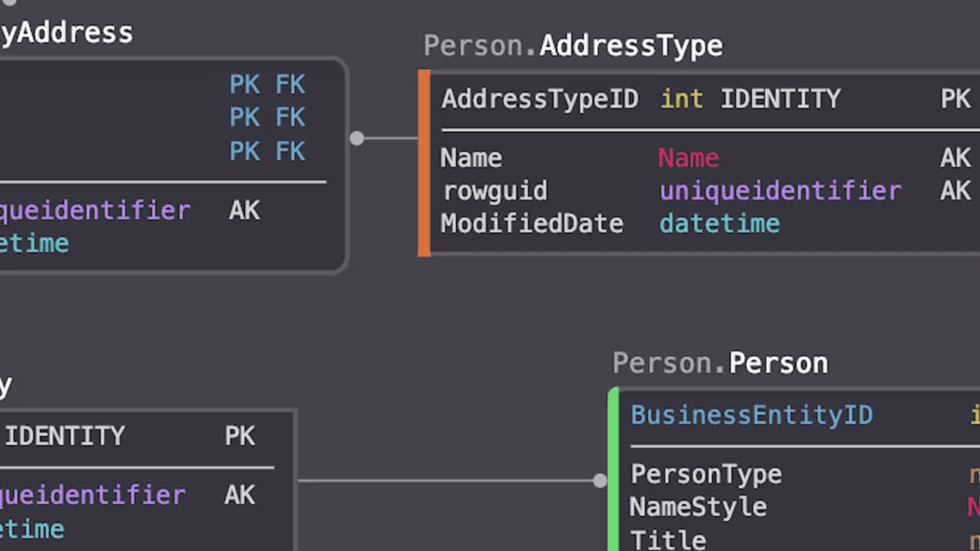
Task: Click the connector dot on the Person.Person table
Action: click(600, 481)
